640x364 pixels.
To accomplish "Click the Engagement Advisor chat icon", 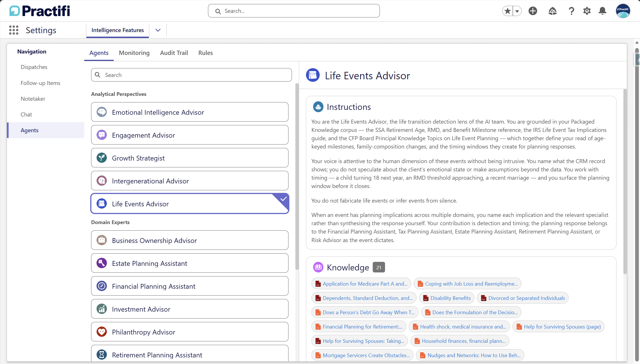I will coord(102,135).
